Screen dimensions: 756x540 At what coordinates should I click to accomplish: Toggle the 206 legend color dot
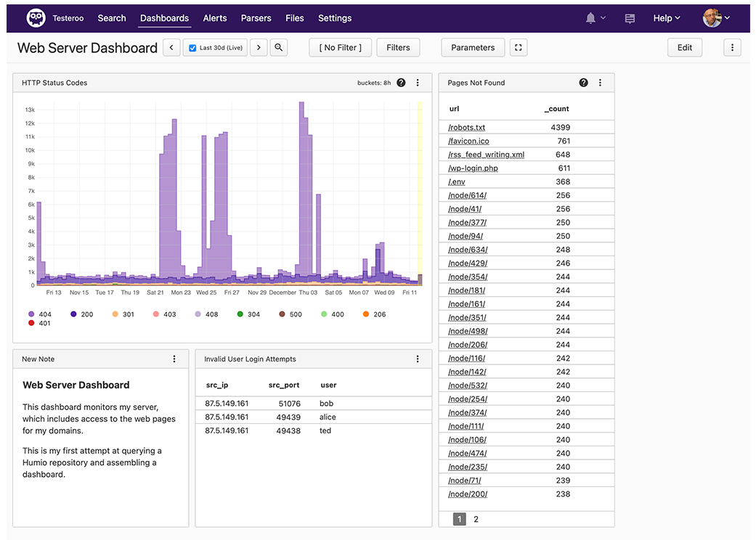point(366,314)
